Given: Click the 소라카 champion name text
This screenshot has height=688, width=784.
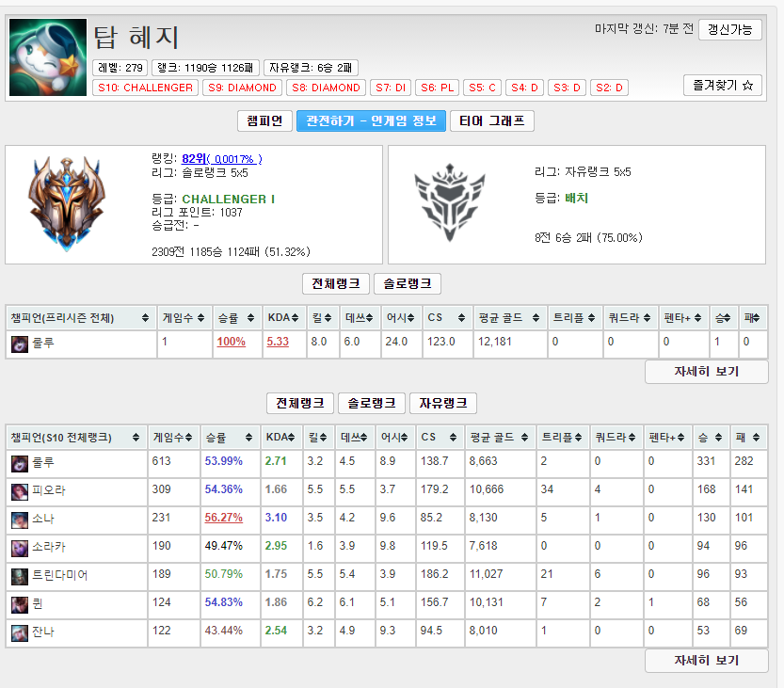Looking at the screenshot, I should point(49,547).
